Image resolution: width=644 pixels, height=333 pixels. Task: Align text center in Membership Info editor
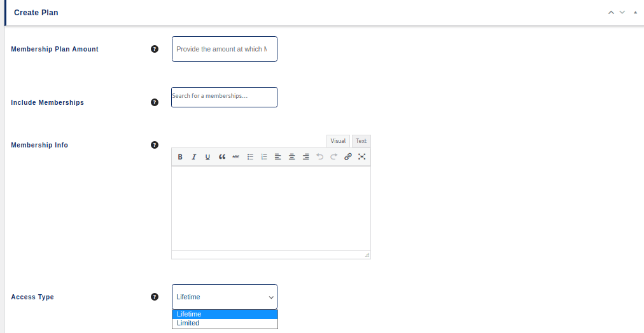[291, 157]
